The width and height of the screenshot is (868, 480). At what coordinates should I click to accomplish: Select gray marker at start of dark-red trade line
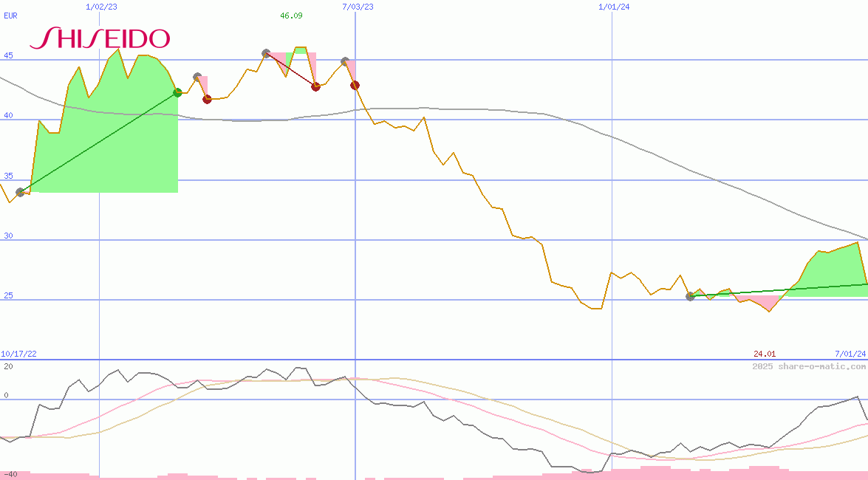(x=266, y=53)
